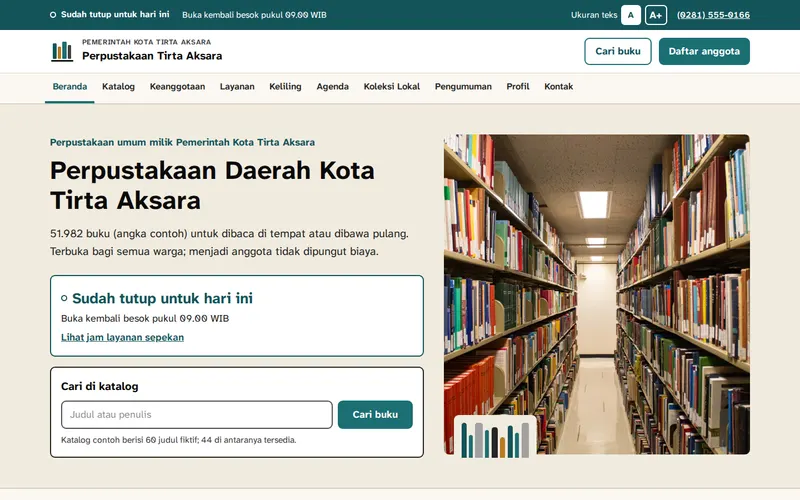Go to Keanggotaan page
Image resolution: width=800 pixels, height=500 pixels.
coord(177,87)
